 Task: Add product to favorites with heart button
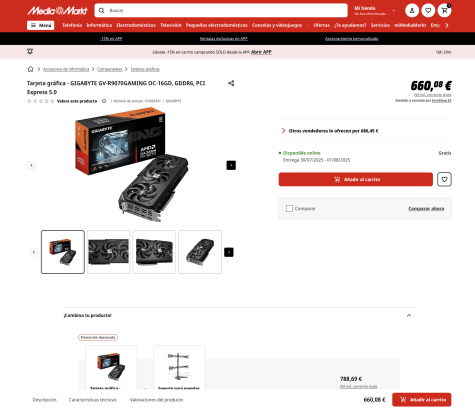tap(444, 179)
